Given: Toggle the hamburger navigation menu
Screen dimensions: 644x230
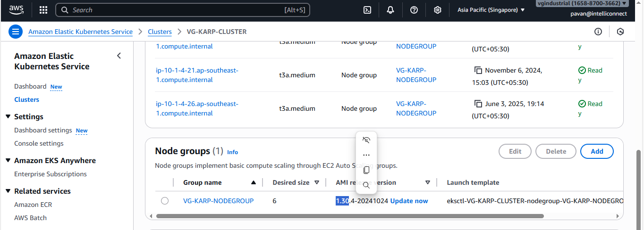Looking at the screenshot, I should pos(16,32).
